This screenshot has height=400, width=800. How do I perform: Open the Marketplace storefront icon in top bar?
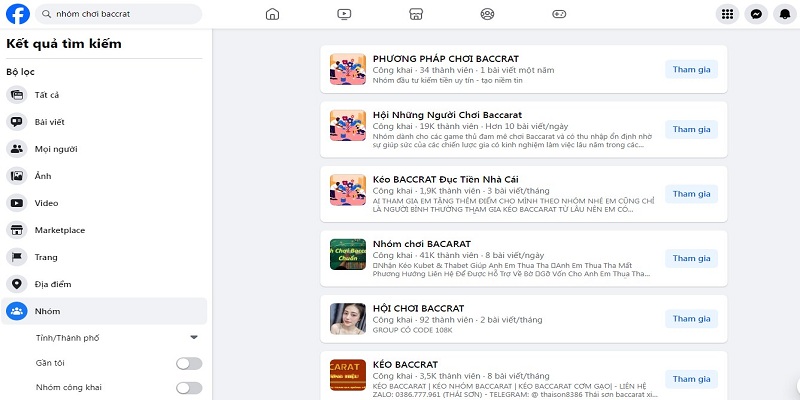pos(416,14)
